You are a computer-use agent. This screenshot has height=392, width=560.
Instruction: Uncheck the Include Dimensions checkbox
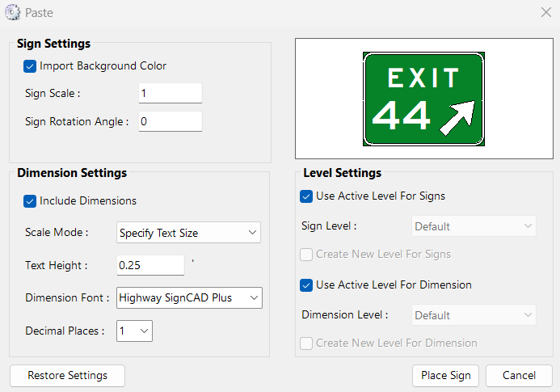coord(31,201)
